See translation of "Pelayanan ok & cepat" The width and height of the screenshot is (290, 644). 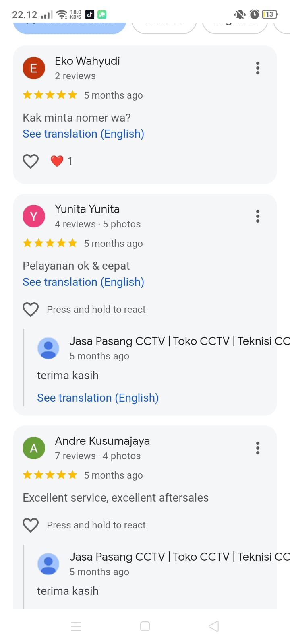click(x=83, y=282)
